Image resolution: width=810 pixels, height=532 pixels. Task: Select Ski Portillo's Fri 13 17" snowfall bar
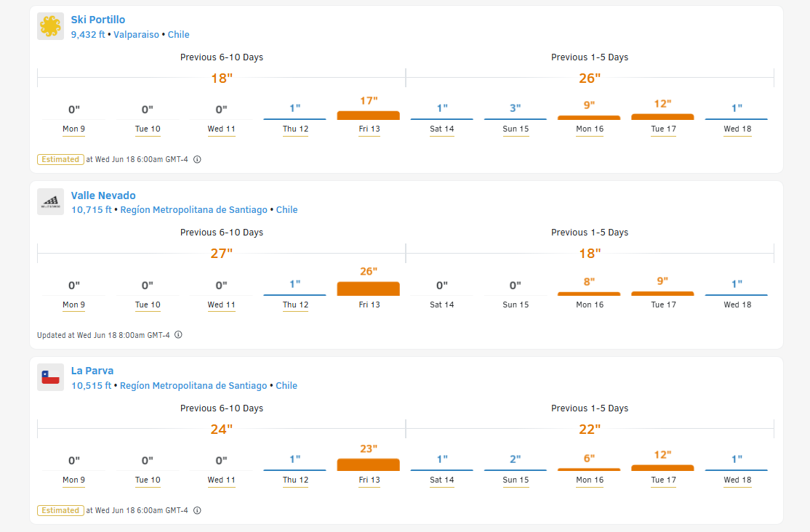pyautogui.click(x=369, y=115)
